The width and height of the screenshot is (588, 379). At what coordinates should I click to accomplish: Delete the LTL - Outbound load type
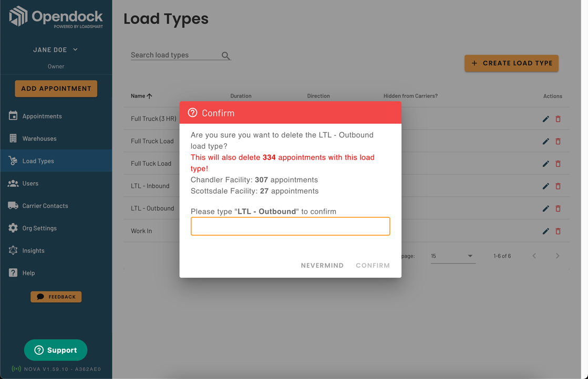[558, 208]
